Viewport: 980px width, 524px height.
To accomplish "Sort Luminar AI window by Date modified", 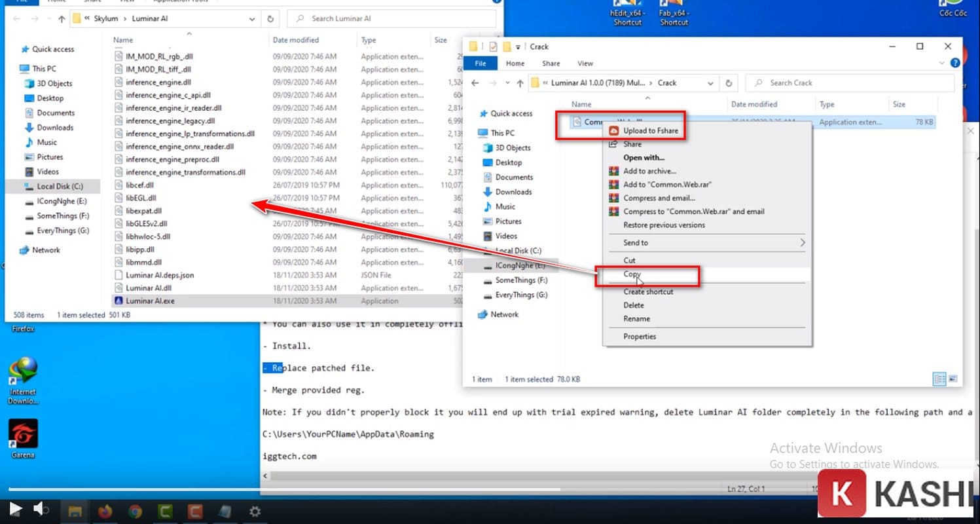I will 296,40.
